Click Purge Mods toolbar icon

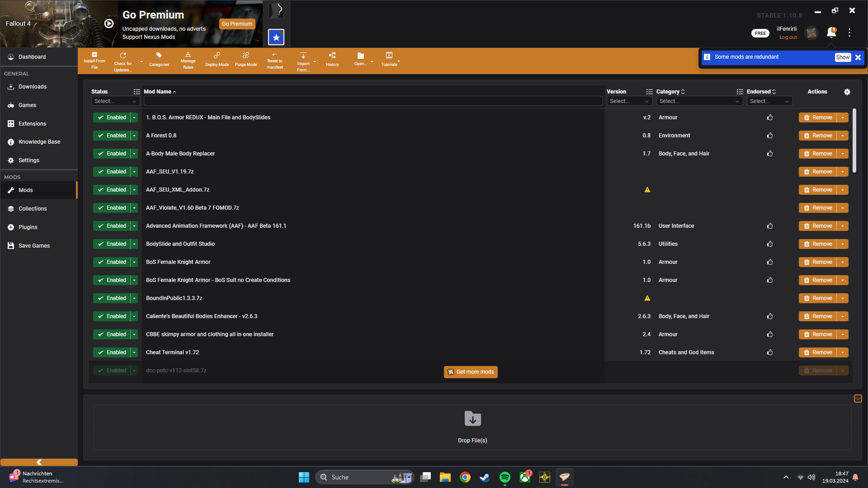246,60
